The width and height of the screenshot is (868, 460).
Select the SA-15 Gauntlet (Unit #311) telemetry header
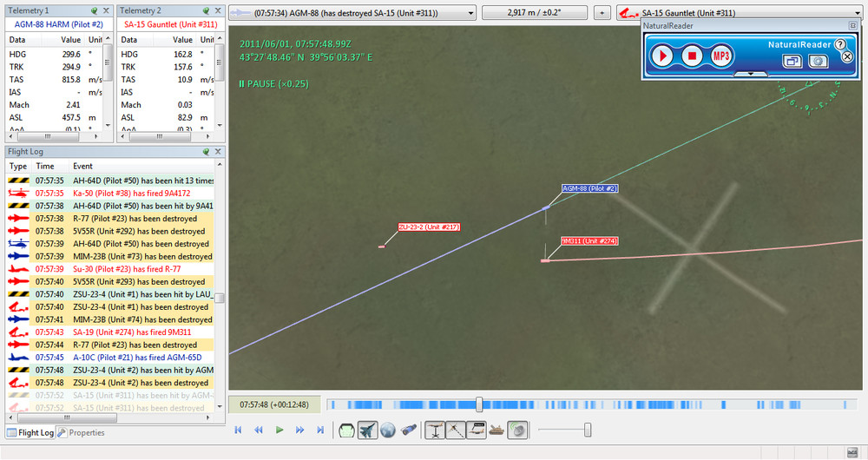[x=170, y=24]
